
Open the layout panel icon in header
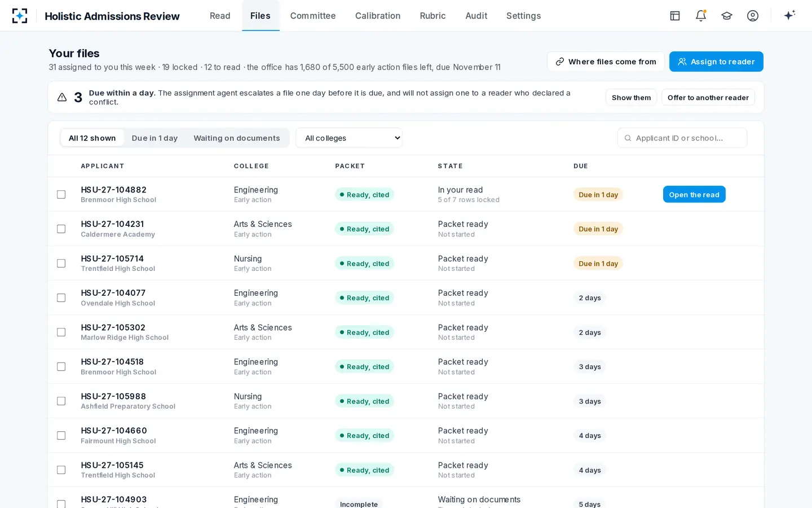pos(675,16)
